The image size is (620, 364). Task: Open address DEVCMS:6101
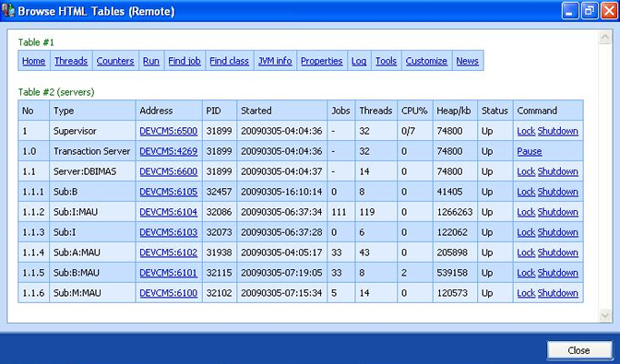[x=169, y=273]
